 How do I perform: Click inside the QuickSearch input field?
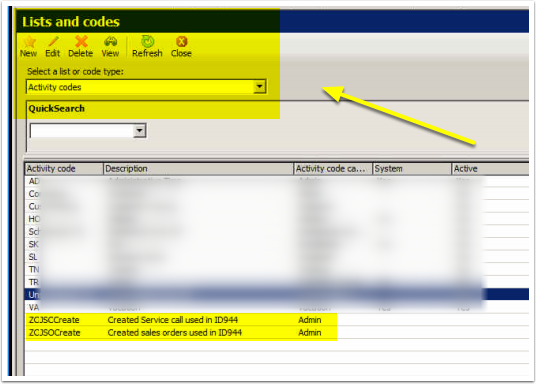click(82, 130)
